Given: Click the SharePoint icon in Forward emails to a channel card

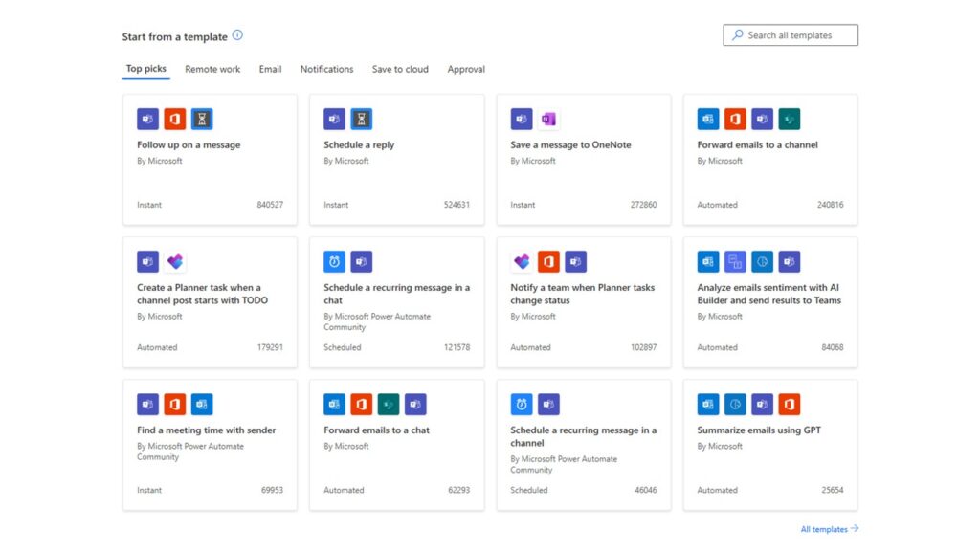Looking at the screenshot, I should pyautogui.click(x=790, y=119).
